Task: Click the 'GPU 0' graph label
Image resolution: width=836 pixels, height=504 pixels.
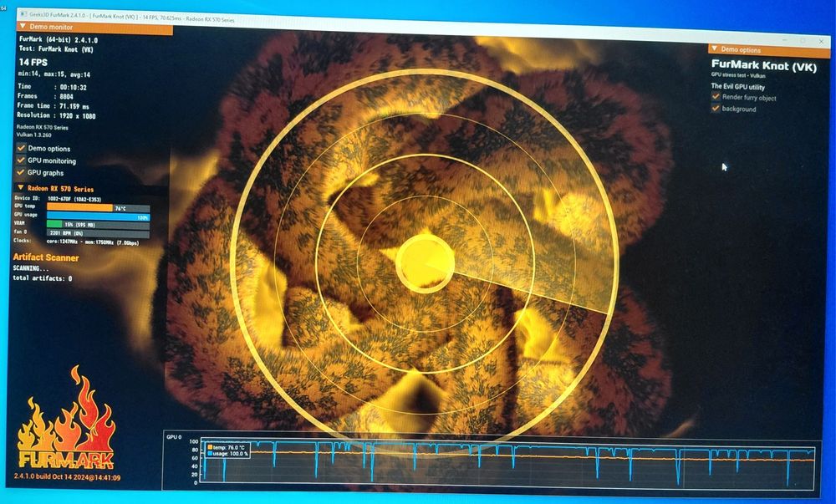Action: click(174, 437)
